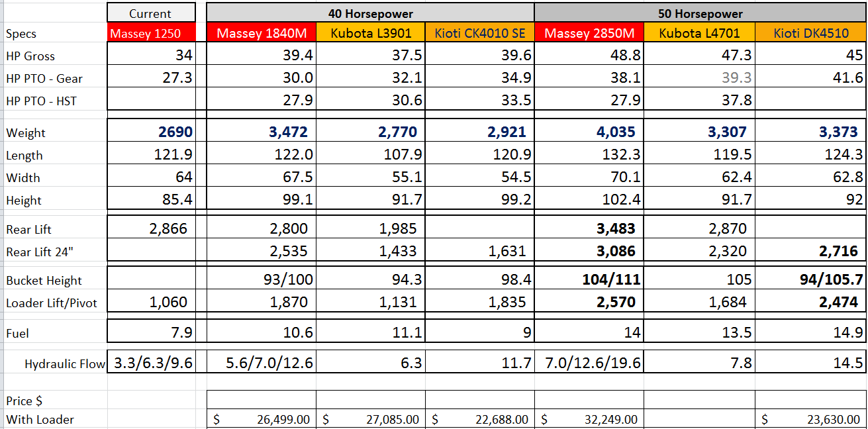The height and width of the screenshot is (429, 868).
Task: Select the Kioti CK4010 SE header cell
Action: pyautogui.click(x=479, y=33)
